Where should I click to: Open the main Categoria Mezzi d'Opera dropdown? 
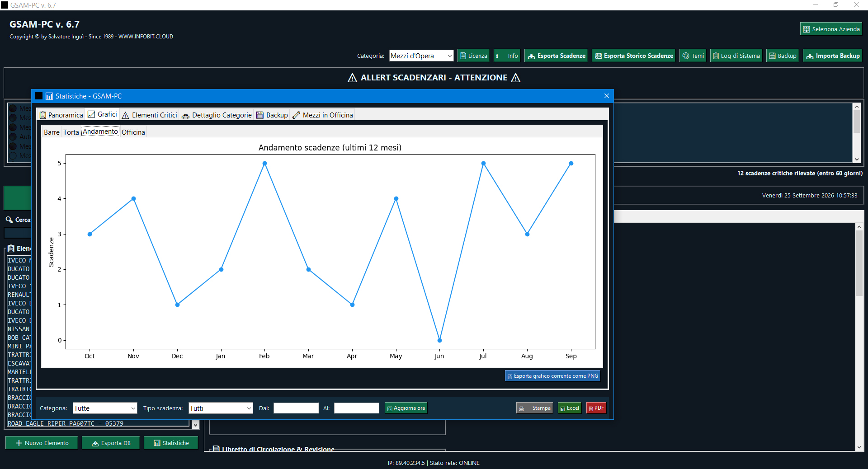click(x=421, y=56)
